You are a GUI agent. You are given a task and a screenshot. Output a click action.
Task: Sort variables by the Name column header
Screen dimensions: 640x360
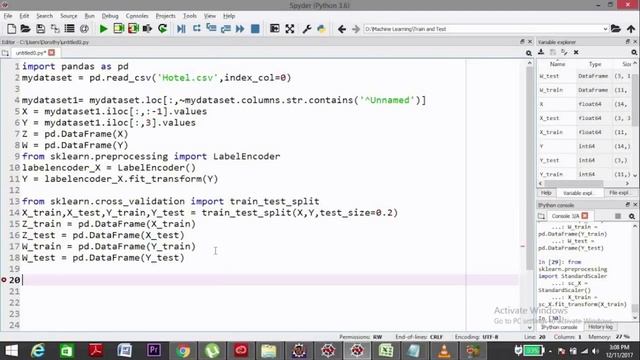click(557, 64)
